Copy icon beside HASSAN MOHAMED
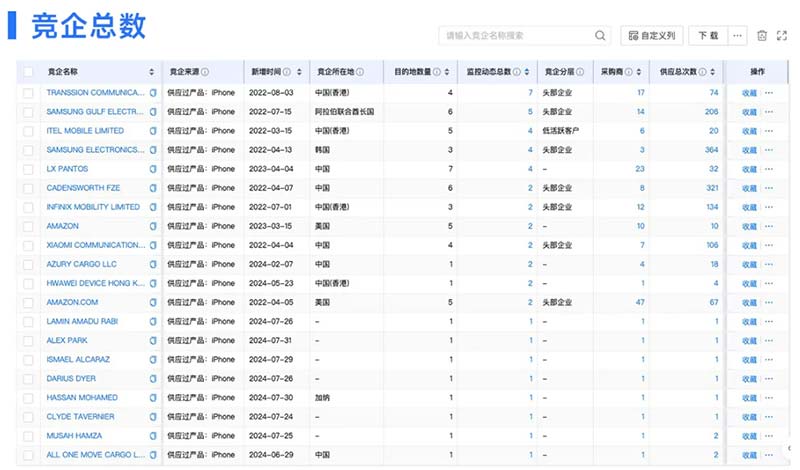This screenshot has height=470, width=800. [x=153, y=398]
